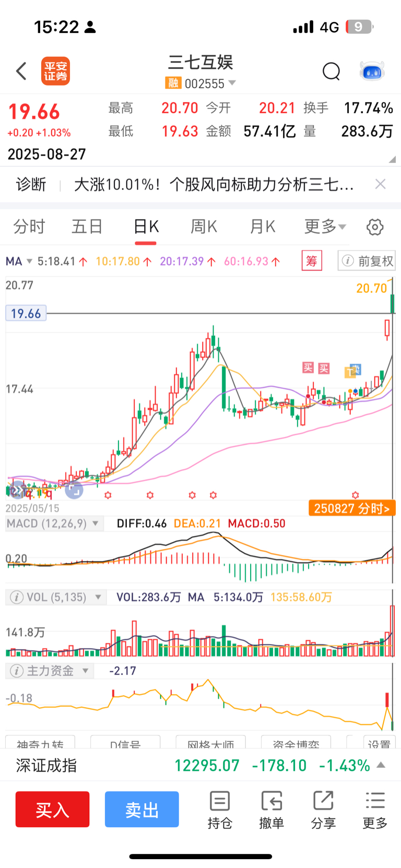Tap the DIFF:0.46 readout
This screenshot has height=868, width=401.
point(141,524)
